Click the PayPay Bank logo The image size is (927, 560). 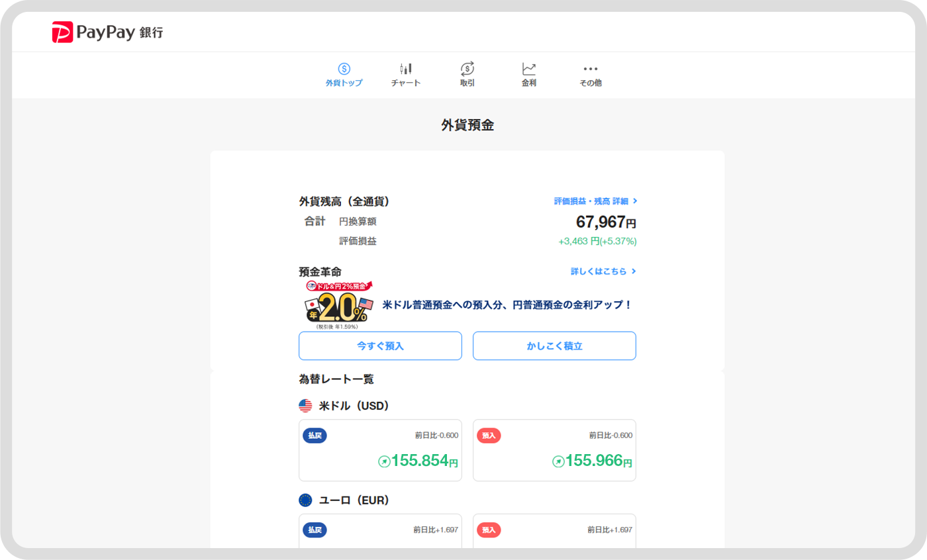pyautogui.click(x=107, y=32)
